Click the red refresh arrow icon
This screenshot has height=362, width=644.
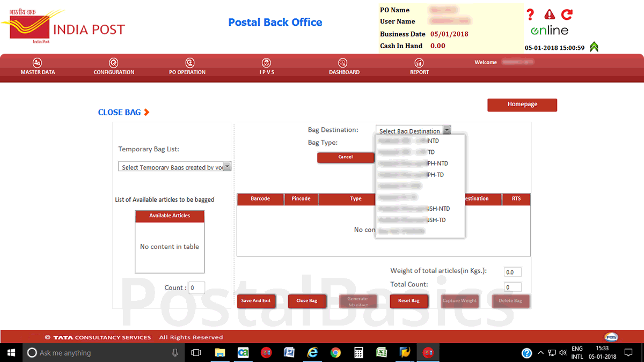tap(567, 14)
